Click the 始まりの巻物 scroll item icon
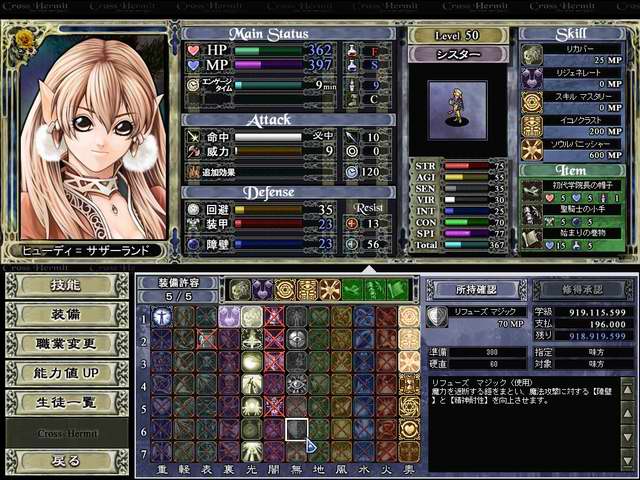 (x=532, y=234)
